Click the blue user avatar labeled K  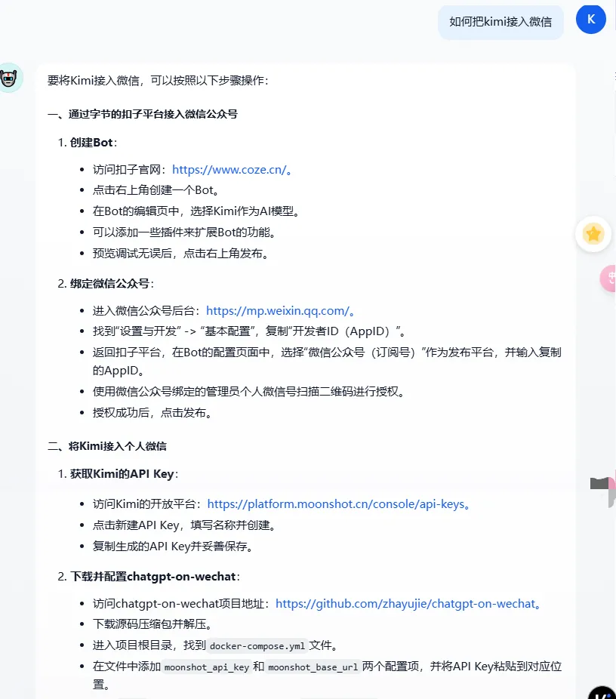tap(590, 19)
